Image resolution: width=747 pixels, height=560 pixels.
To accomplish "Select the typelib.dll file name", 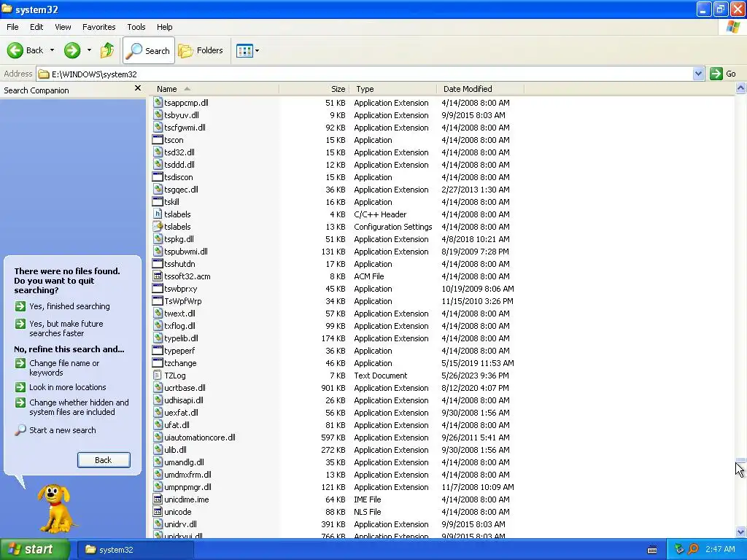I will (x=181, y=338).
